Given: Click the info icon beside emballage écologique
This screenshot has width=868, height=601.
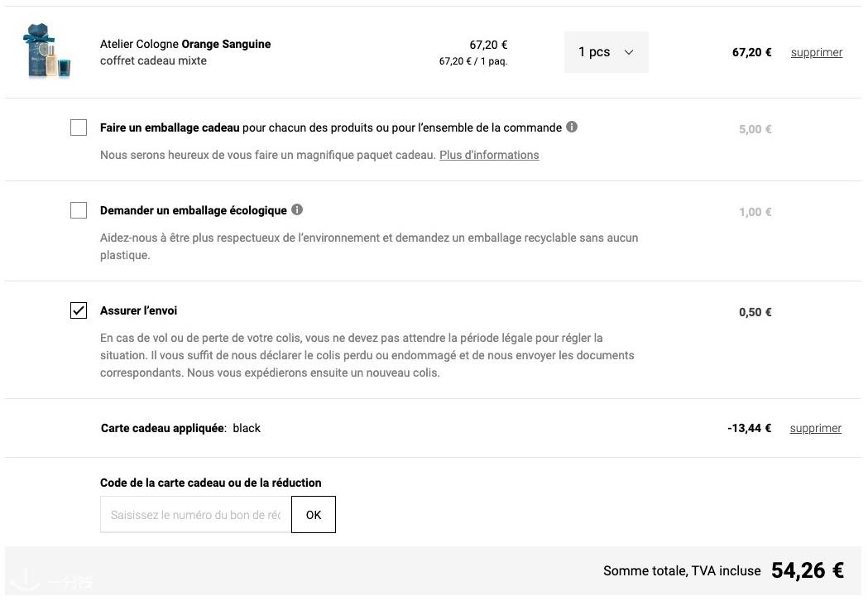Looking at the screenshot, I should click(297, 209).
